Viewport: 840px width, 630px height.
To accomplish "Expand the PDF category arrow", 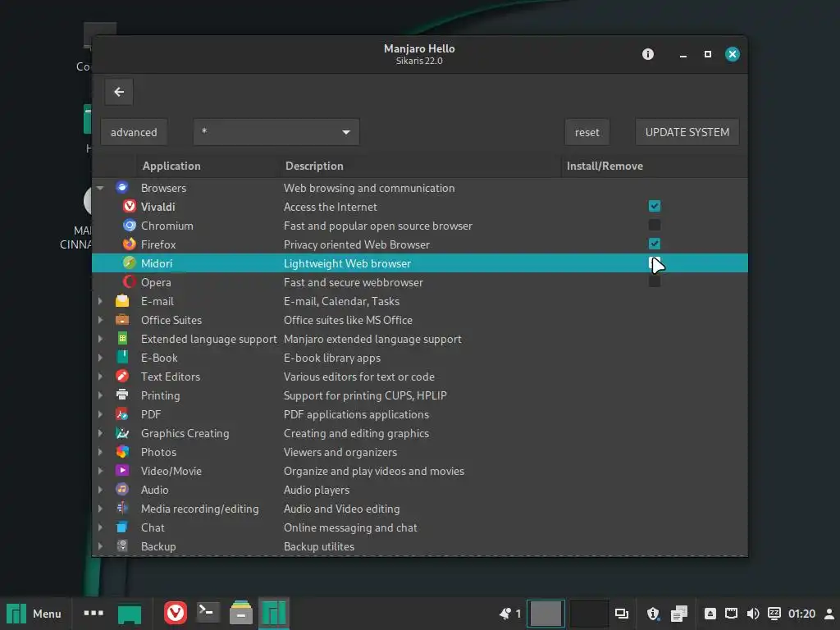I will 100,414.
